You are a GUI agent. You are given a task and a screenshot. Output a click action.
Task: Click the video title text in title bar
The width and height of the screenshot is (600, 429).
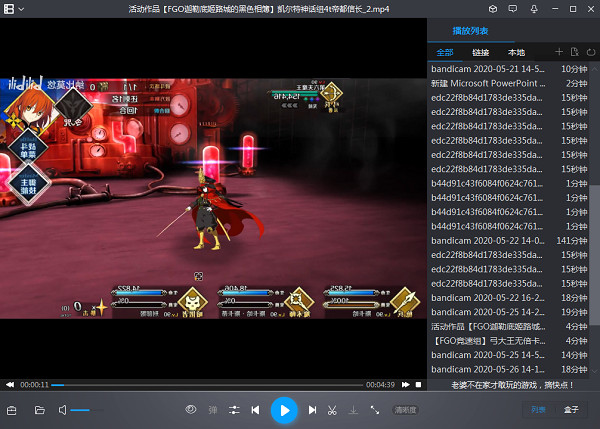click(x=259, y=9)
